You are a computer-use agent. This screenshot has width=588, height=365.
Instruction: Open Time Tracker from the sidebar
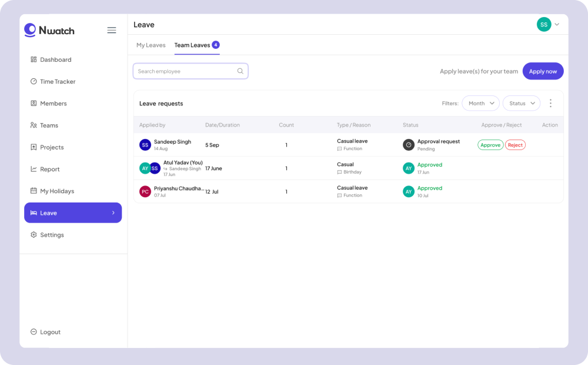(x=58, y=82)
